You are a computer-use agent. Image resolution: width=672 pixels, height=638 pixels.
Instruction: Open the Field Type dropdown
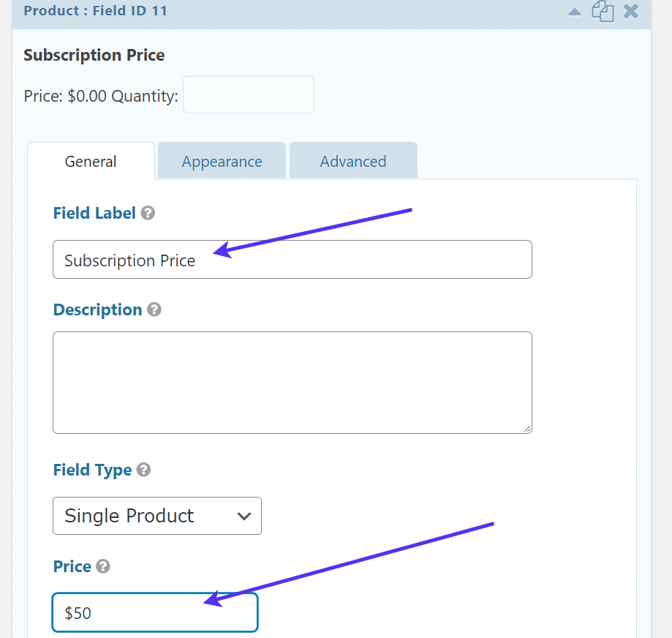pyautogui.click(x=156, y=516)
